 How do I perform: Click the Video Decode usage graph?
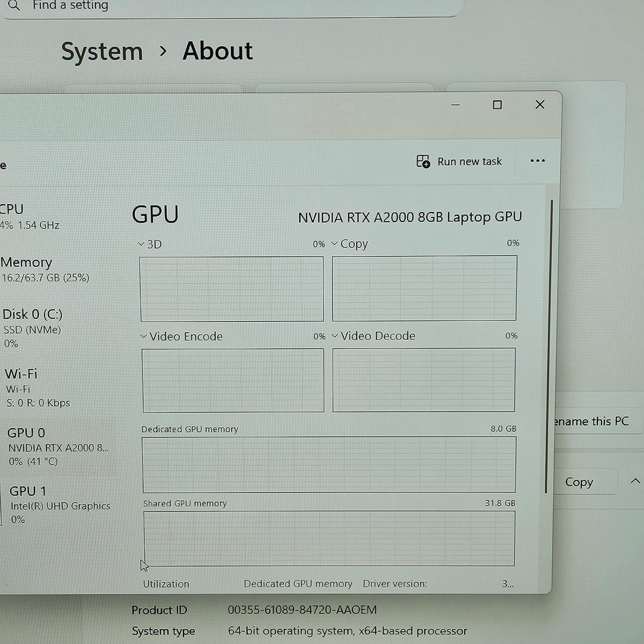(x=424, y=380)
